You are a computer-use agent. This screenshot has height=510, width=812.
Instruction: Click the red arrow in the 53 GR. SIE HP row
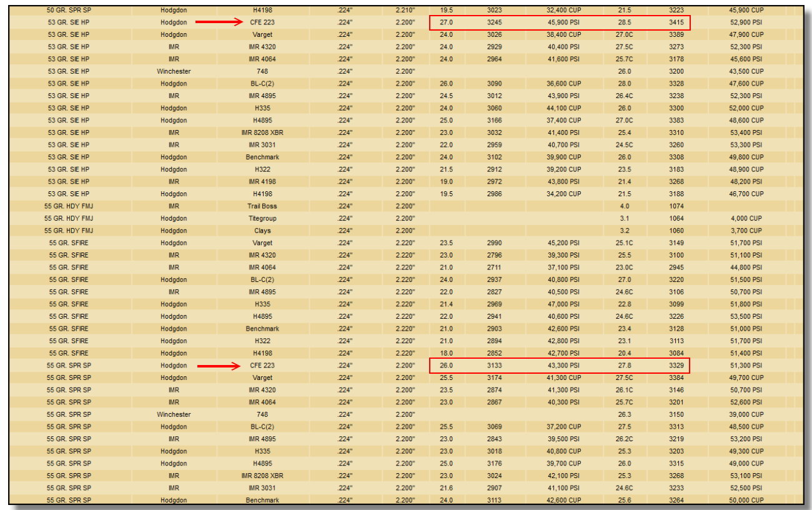coord(219,22)
